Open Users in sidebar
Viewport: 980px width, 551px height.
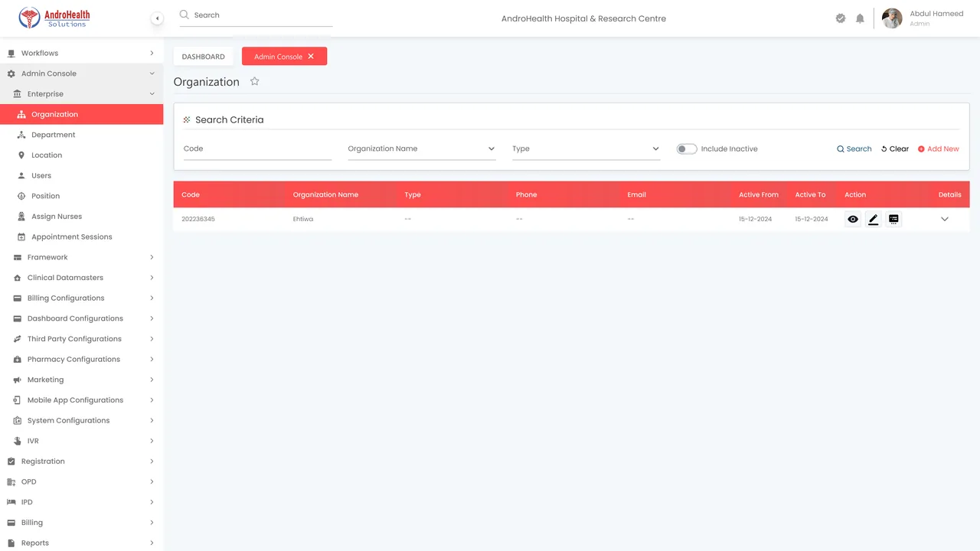click(81, 176)
